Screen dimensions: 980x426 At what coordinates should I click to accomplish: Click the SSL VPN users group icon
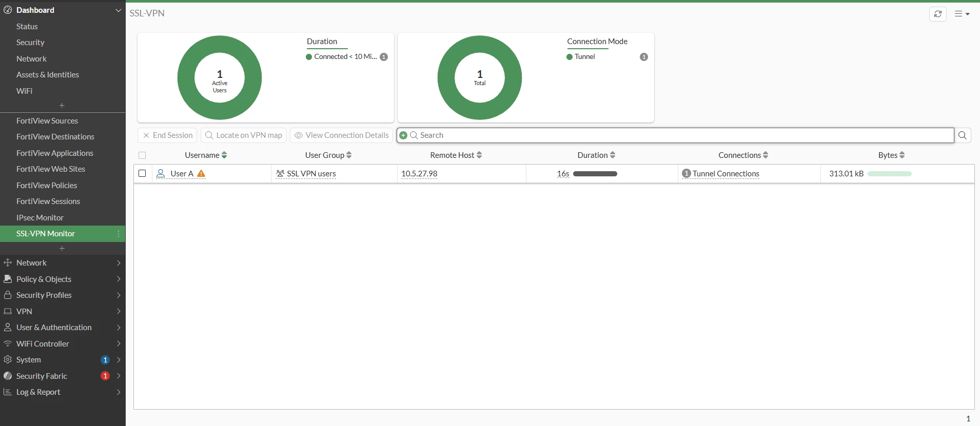[x=280, y=174]
